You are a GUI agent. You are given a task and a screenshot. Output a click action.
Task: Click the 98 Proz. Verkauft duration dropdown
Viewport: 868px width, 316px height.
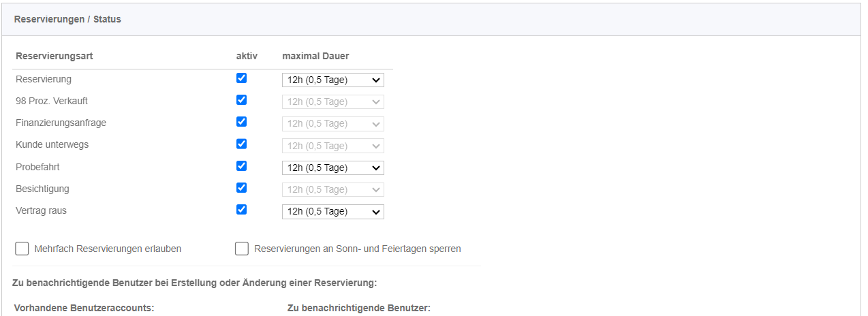(x=333, y=102)
